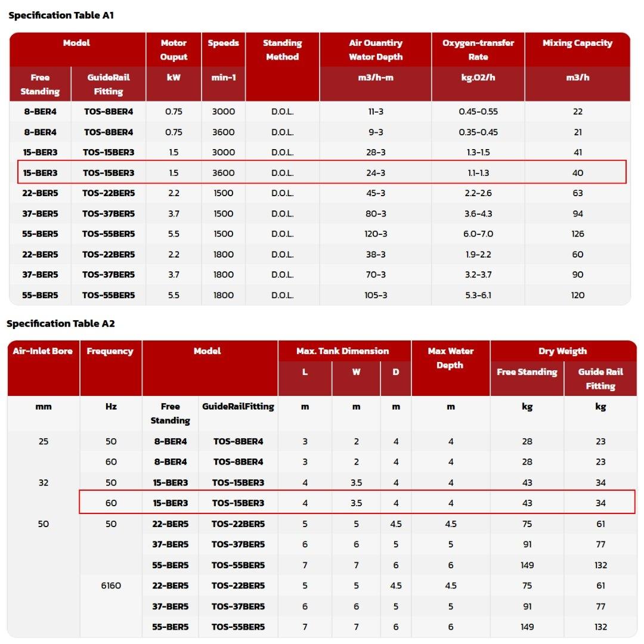Select the Frequency column header

110,351
